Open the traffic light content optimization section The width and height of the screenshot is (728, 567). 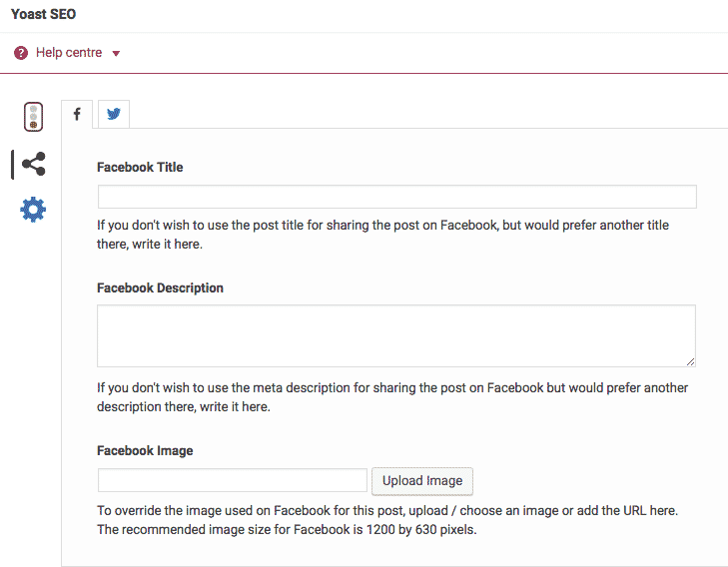point(33,117)
